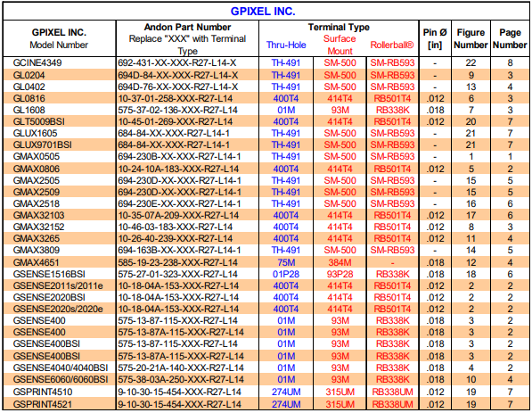Select the blue '01P28' terminal value
The height and width of the screenshot is (413, 532).
(x=286, y=274)
